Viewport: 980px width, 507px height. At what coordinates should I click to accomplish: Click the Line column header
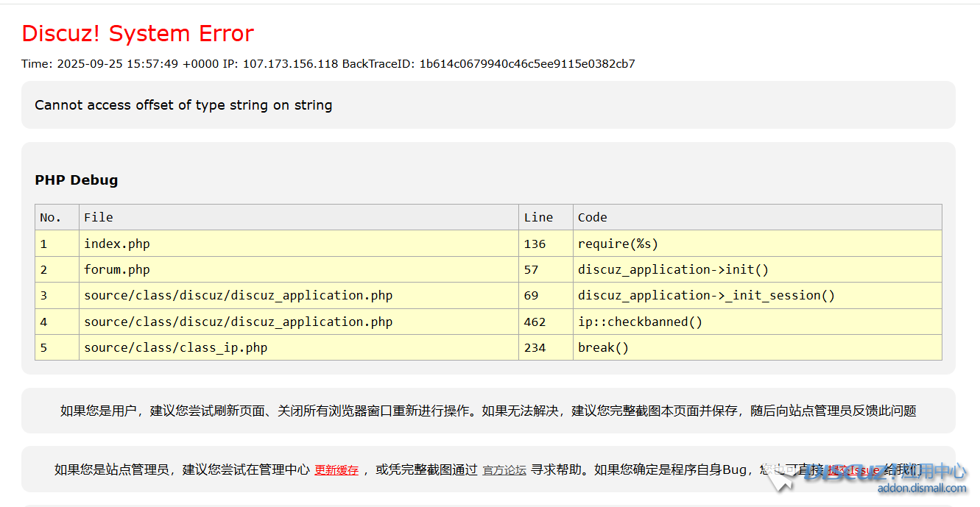(546, 217)
